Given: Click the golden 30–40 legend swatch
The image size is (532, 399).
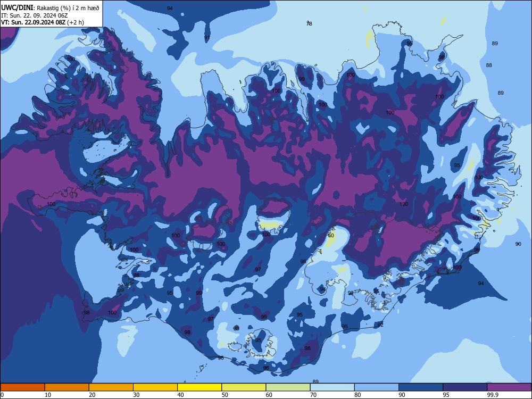Looking at the screenshot, I should click(155, 387).
